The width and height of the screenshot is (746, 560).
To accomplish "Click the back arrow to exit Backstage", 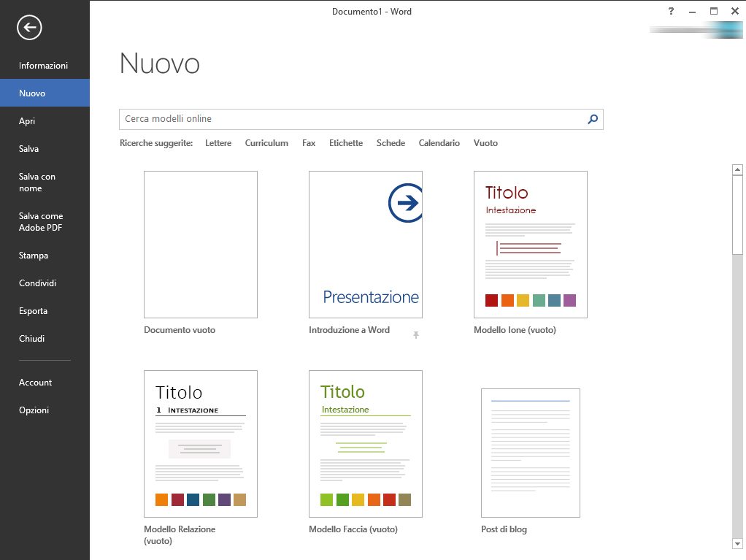I will click(30, 28).
